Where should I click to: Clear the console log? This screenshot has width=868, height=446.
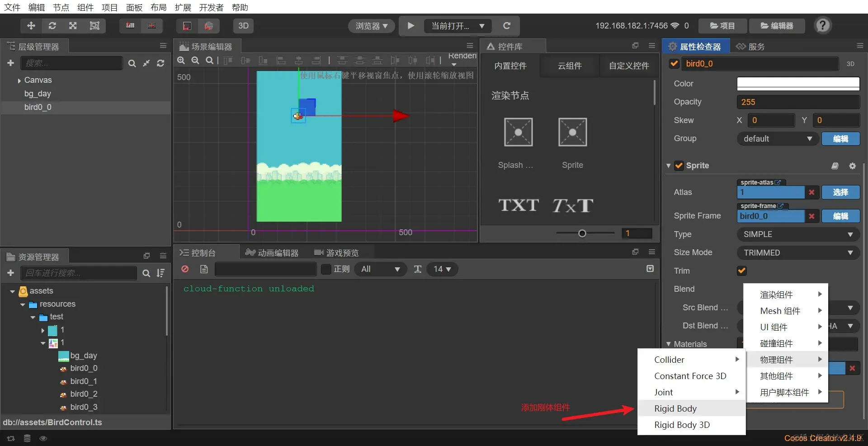pyautogui.click(x=185, y=269)
